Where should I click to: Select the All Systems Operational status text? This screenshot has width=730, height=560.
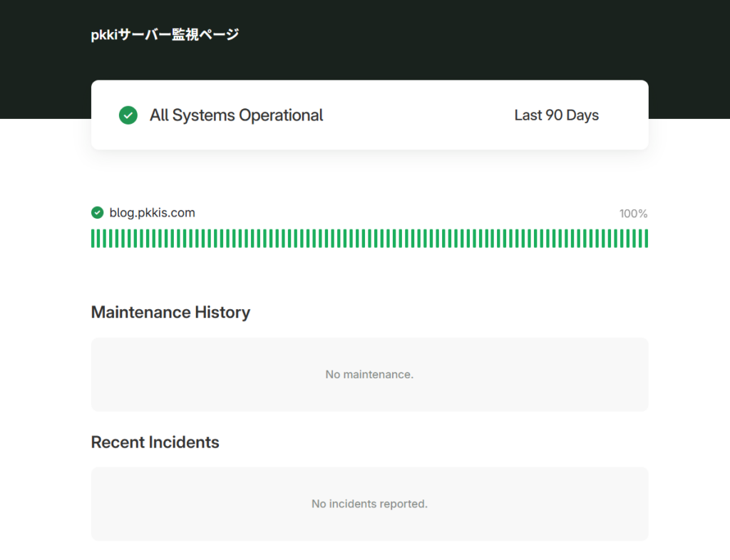236,115
